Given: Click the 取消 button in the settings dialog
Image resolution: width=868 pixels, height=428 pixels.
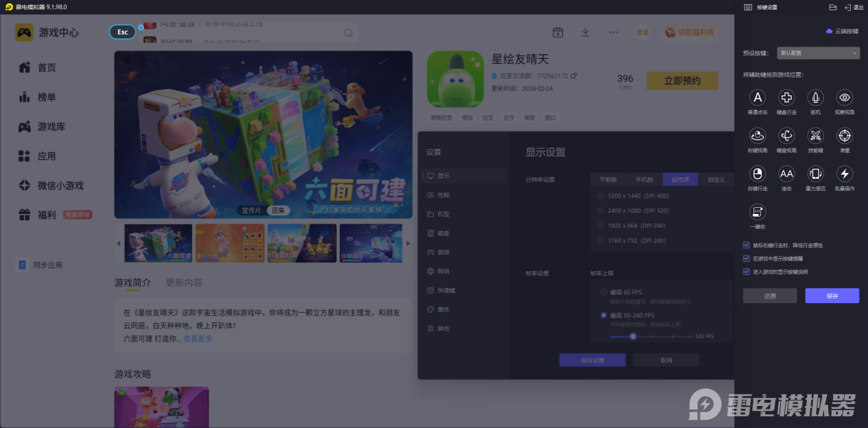Looking at the screenshot, I should coord(666,360).
